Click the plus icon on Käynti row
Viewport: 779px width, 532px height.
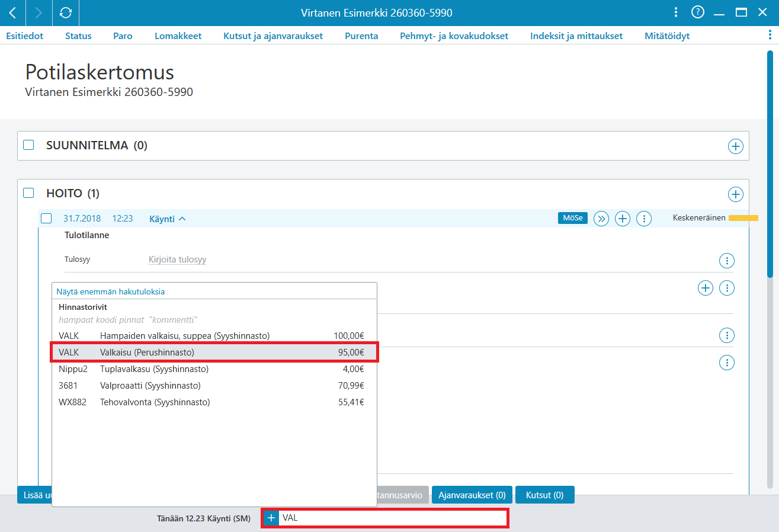[622, 219]
